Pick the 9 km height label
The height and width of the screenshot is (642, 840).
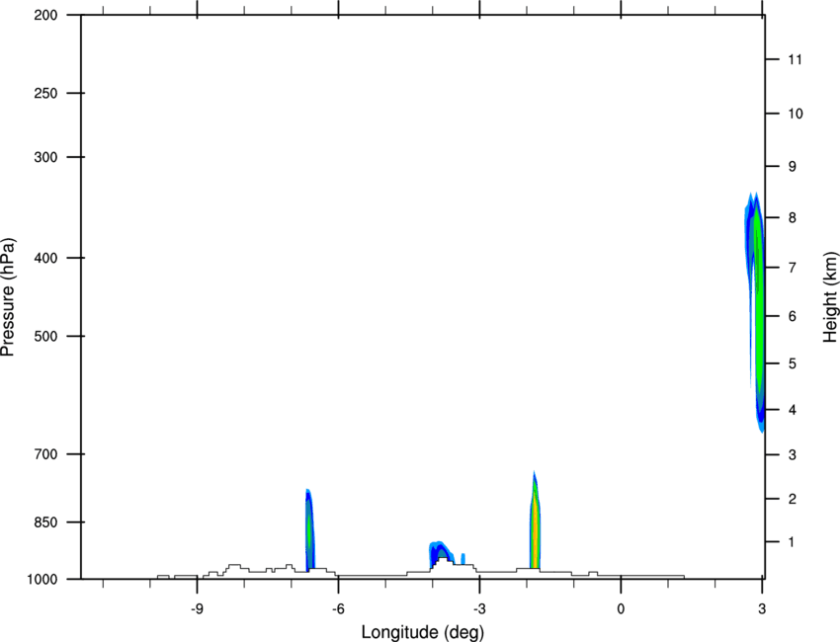[x=793, y=167]
